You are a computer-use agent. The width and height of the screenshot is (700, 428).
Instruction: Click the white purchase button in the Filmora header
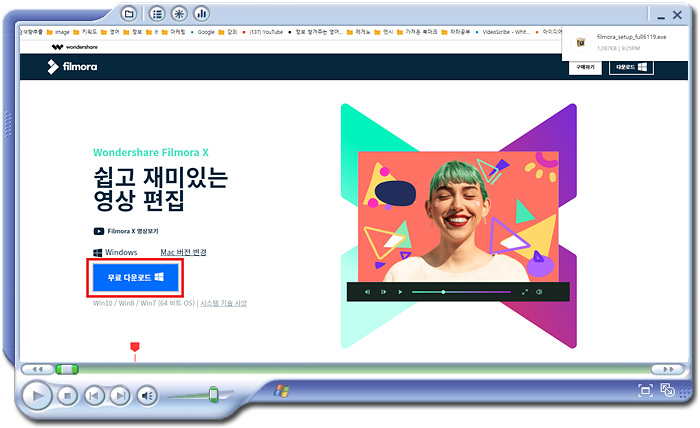tap(585, 67)
